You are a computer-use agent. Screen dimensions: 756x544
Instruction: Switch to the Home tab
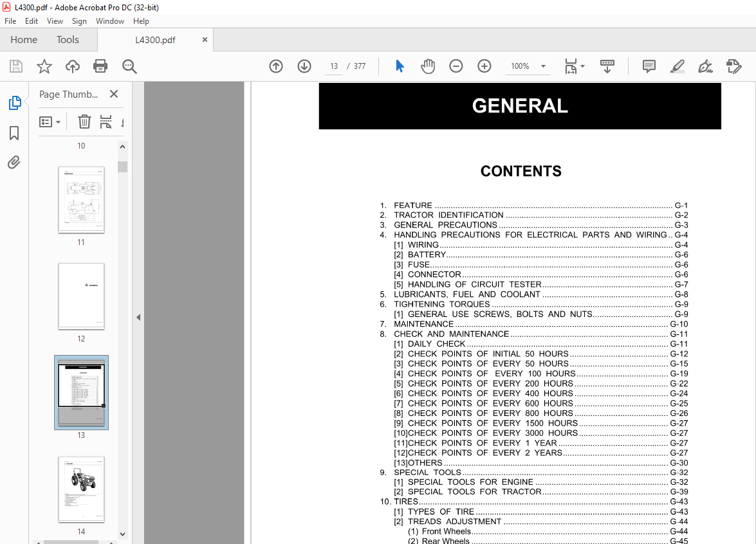[24, 39]
